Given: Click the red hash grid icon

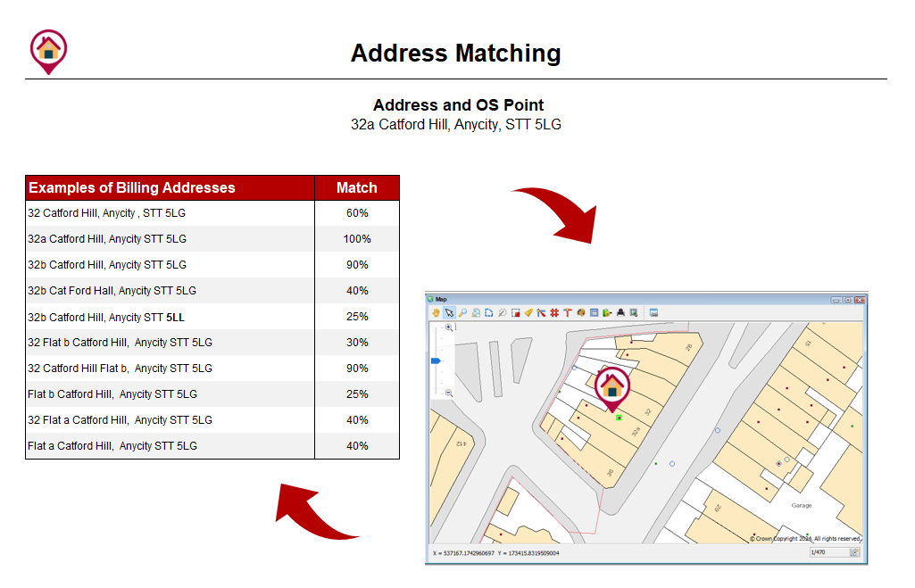Looking at the screenshot, I should click(x=553, y=313).
